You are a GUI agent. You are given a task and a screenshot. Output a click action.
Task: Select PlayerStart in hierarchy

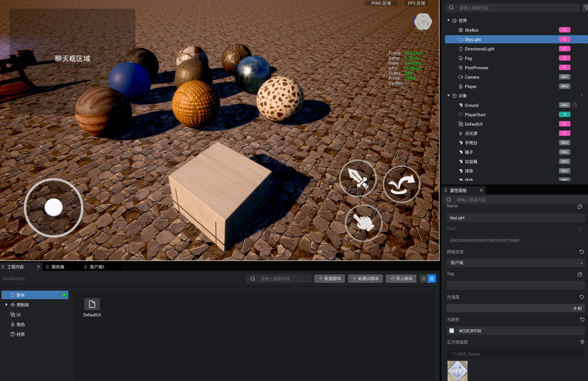[x=475, y=115]
